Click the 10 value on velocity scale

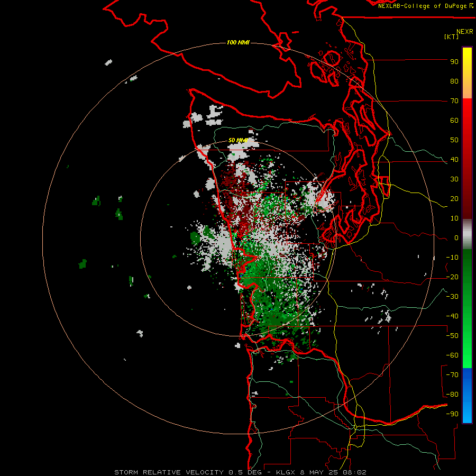pyautogui.click(x=454, y=218)
